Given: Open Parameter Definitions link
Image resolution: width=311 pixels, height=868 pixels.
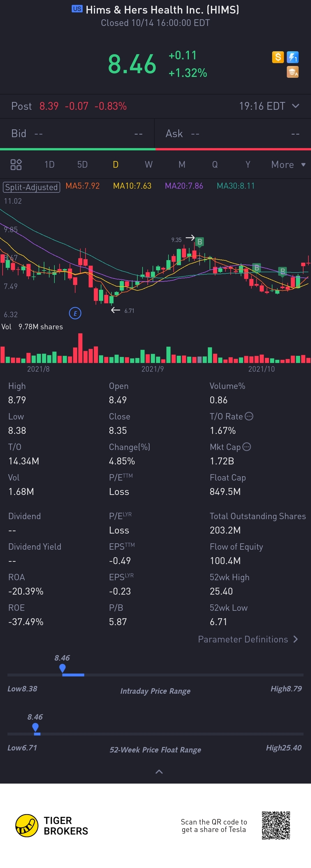Looking at the screenshot, I should [248, 639].
